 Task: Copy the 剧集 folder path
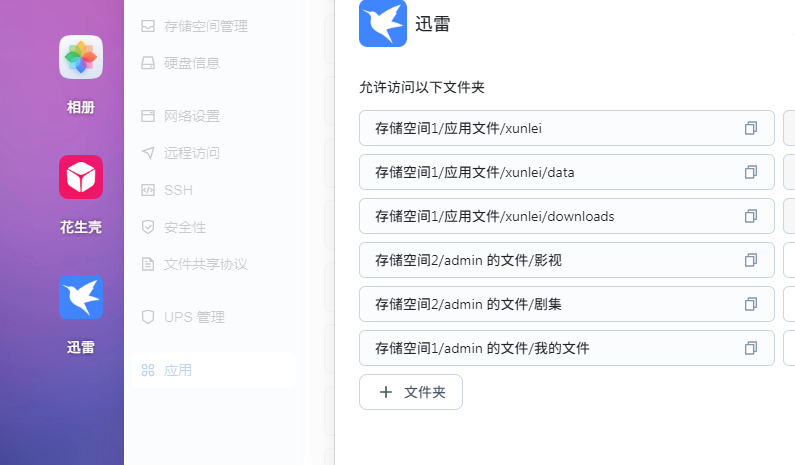pos(750,304)
